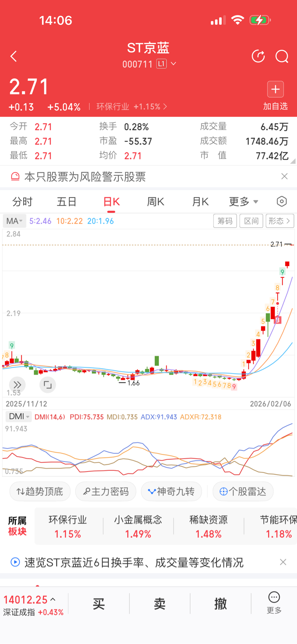The image size is (297, 644).
Task: Switch to 分时 tab
Action: coord(22,202)
